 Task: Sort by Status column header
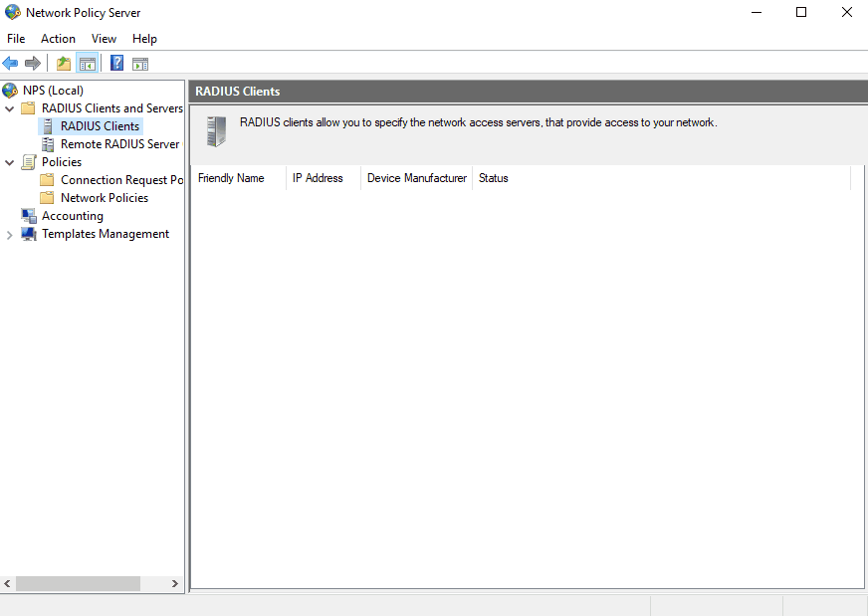pos(662,178)
